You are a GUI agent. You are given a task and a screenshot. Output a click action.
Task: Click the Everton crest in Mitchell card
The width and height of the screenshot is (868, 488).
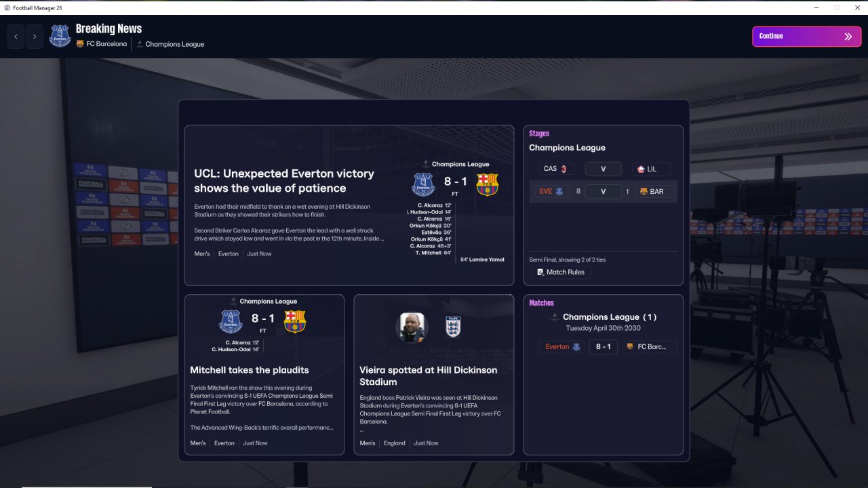pyautogui.click(x=231, y=321)
